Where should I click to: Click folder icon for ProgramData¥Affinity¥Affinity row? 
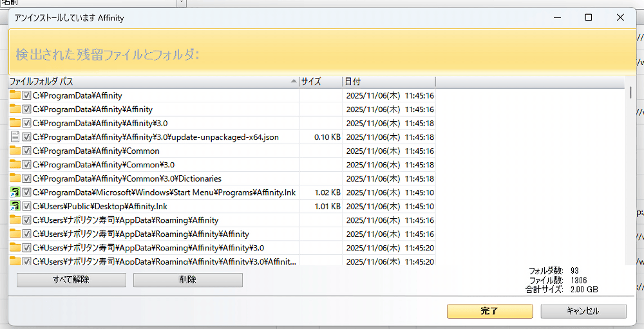(x=15, y=109)
